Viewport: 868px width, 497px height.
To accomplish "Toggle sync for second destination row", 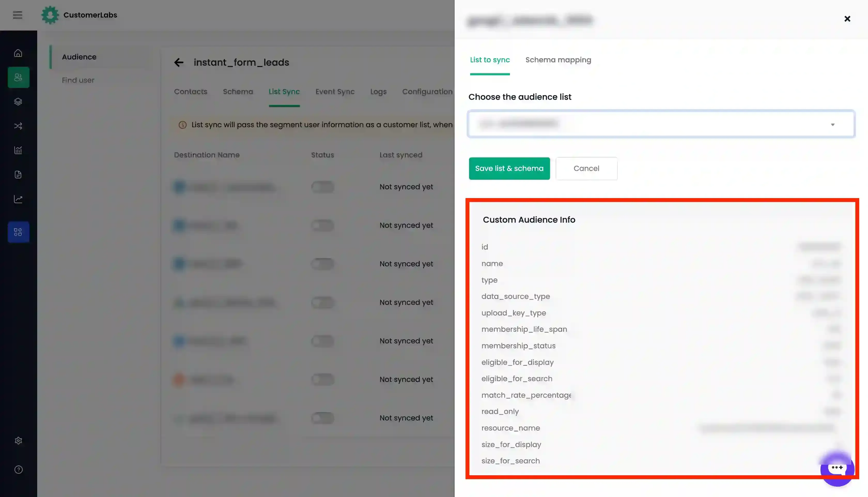I will click(x=322, y=225).
